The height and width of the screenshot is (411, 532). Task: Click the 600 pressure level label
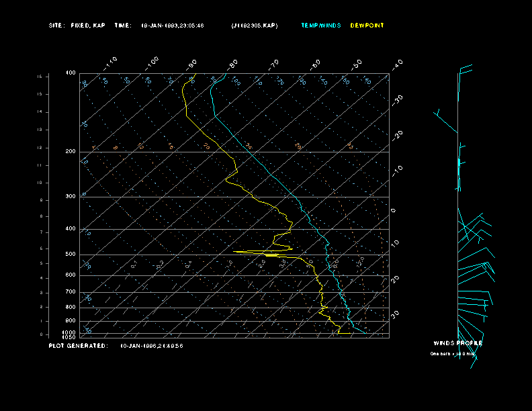[71, 275]
